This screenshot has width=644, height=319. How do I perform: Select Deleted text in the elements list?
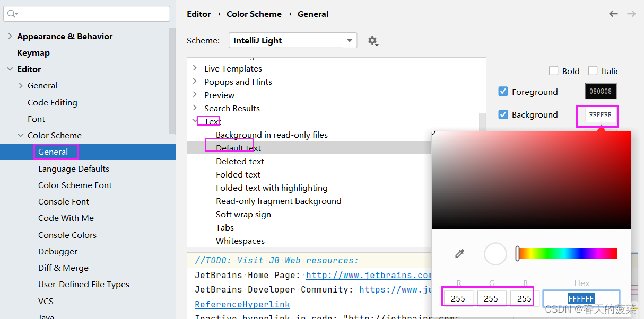point(239,161)
